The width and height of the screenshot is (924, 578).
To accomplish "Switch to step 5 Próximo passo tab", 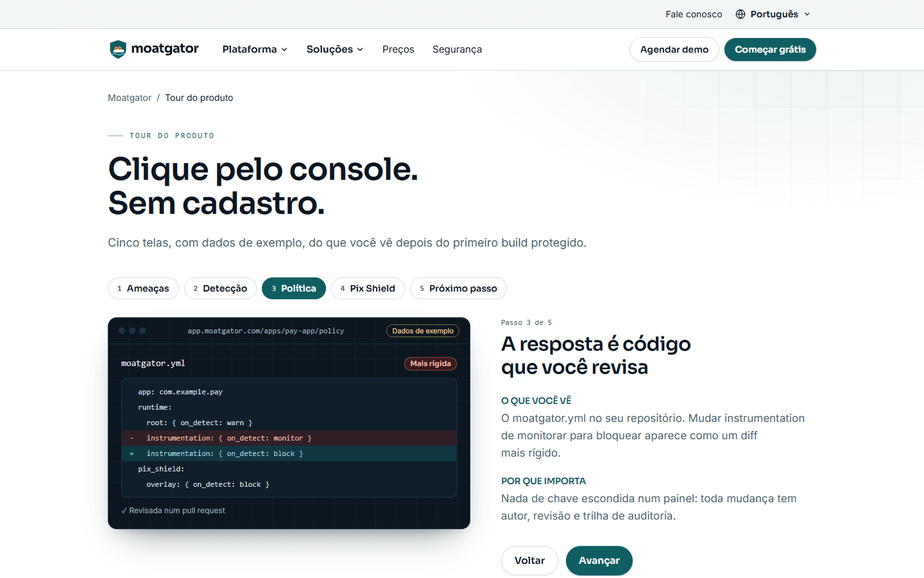I will pos(458,288).
